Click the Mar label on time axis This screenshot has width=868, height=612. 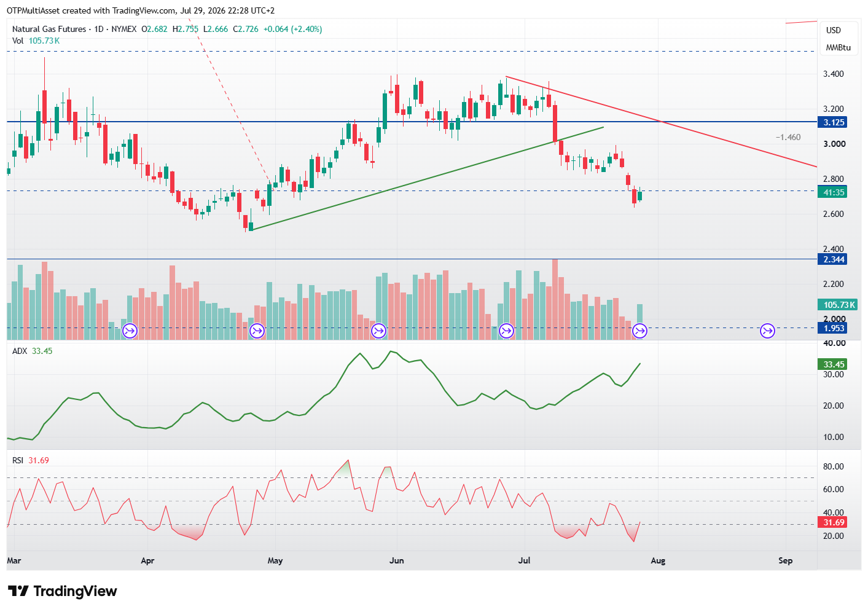pyautogui.click(x=14, y=560)
